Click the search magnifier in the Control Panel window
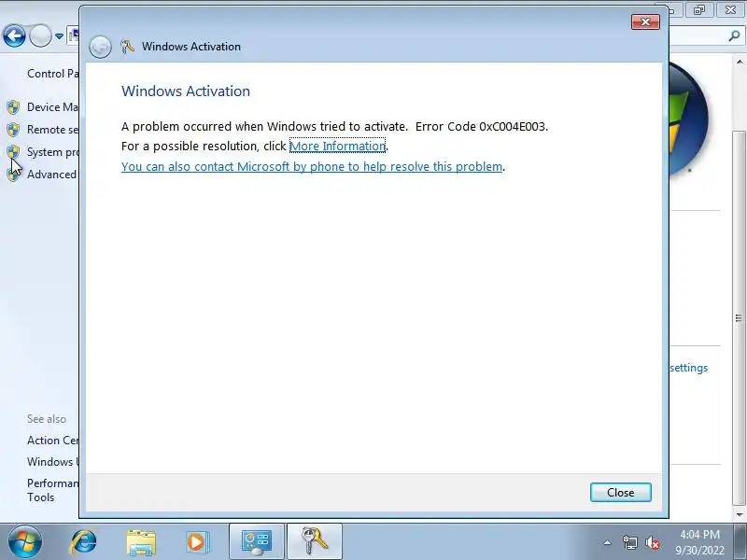This screenshot has height=560, width=747. [734, 35]
